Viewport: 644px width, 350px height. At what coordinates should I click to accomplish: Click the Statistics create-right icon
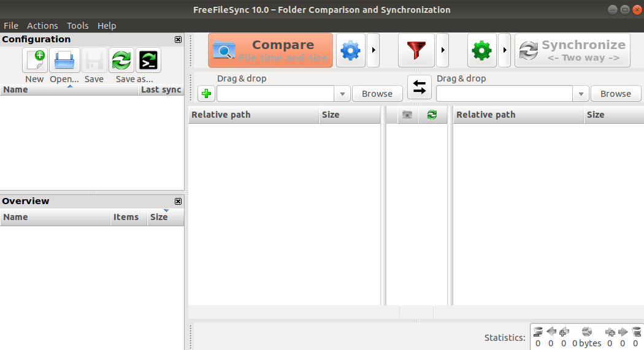(x=610, y=332)
